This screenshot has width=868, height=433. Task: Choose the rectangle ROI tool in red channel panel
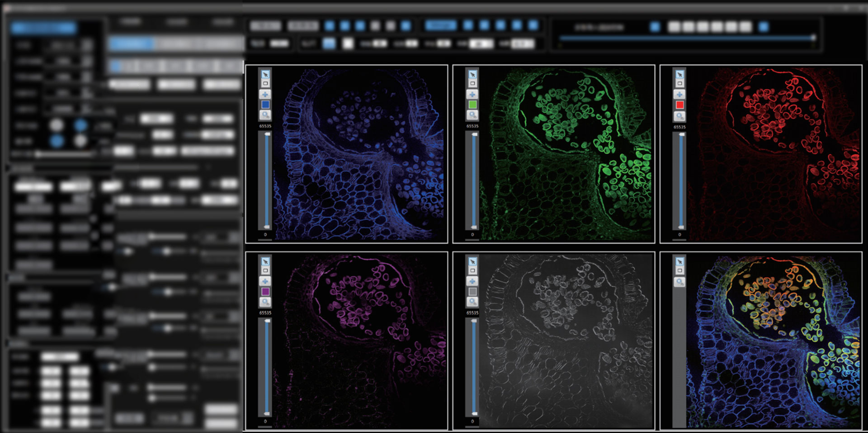coord(679,84)
